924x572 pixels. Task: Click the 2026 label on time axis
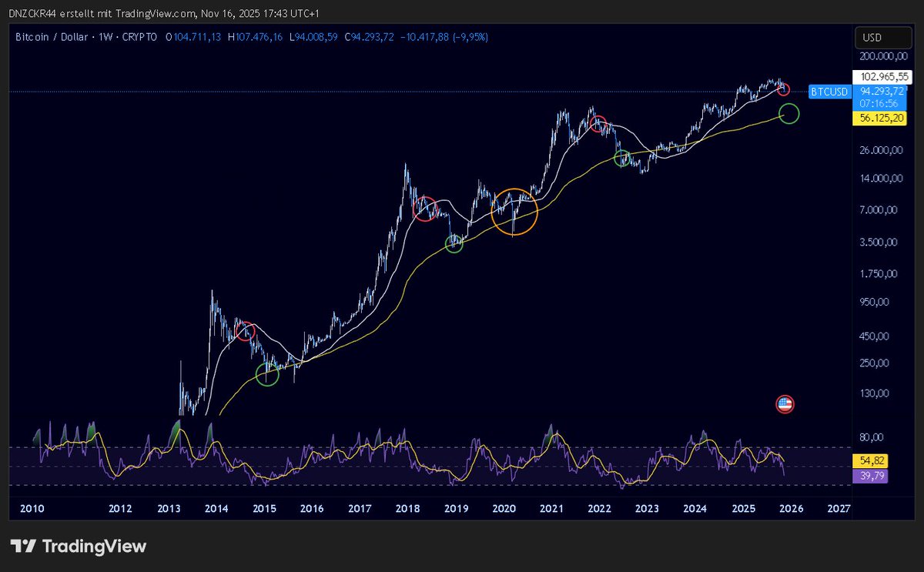point(790,509)
